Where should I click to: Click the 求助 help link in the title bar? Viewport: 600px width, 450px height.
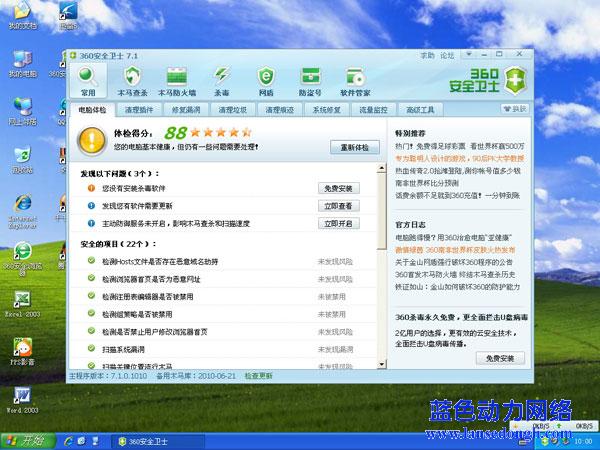(427, 55)
